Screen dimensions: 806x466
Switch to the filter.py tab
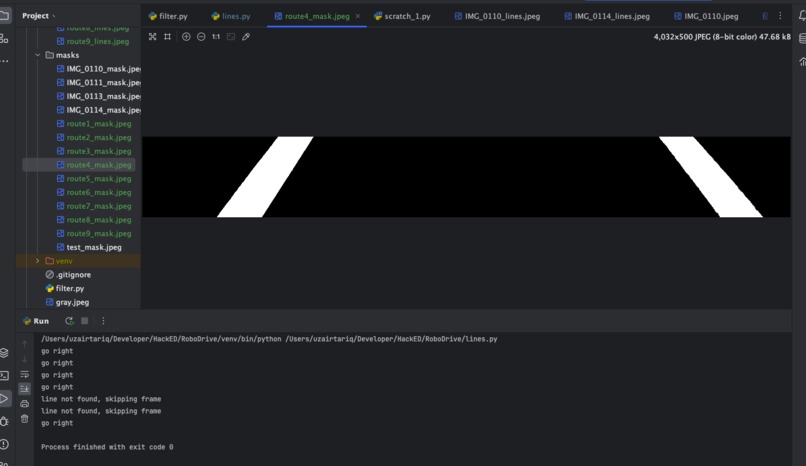click(x=168, y=16)
